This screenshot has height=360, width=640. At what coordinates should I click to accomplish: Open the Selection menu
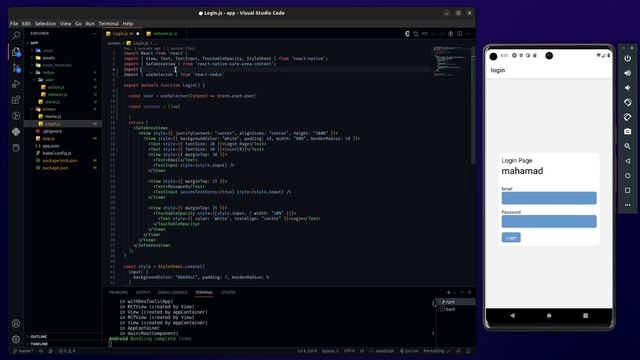[x=45, y=24]
